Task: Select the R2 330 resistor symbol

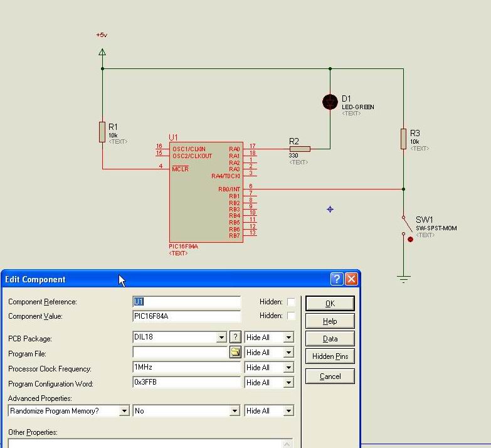Action: coord(300,149)
